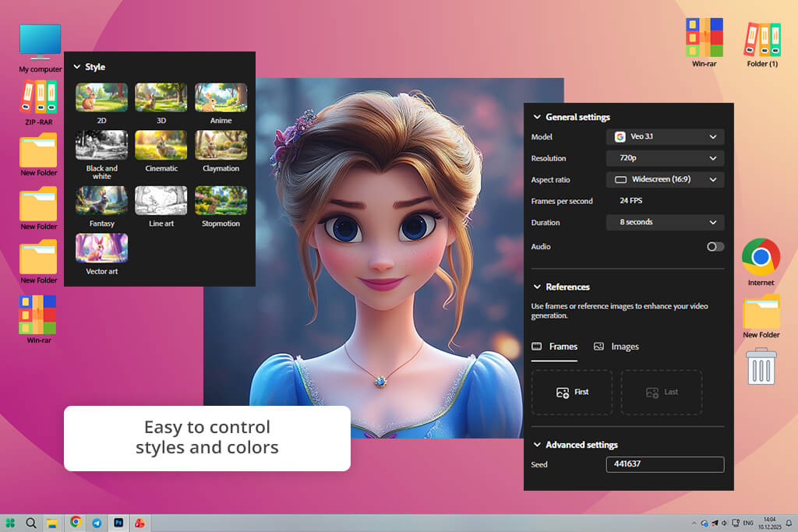This screenshot has height=532, width=798.
Task: Click the Seed field containing 441637
Action: point(665,464)
